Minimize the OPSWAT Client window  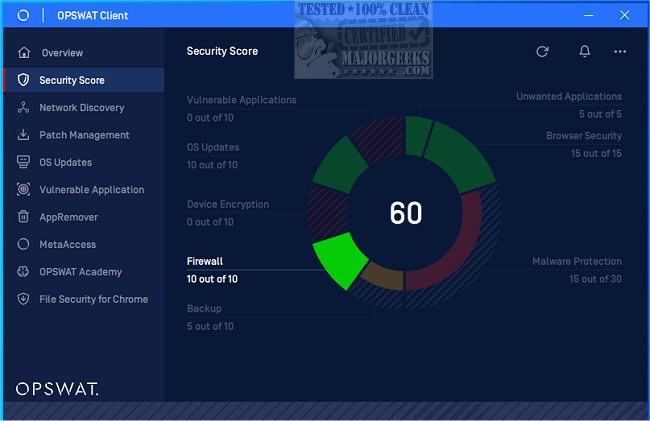tap(589, 15)
